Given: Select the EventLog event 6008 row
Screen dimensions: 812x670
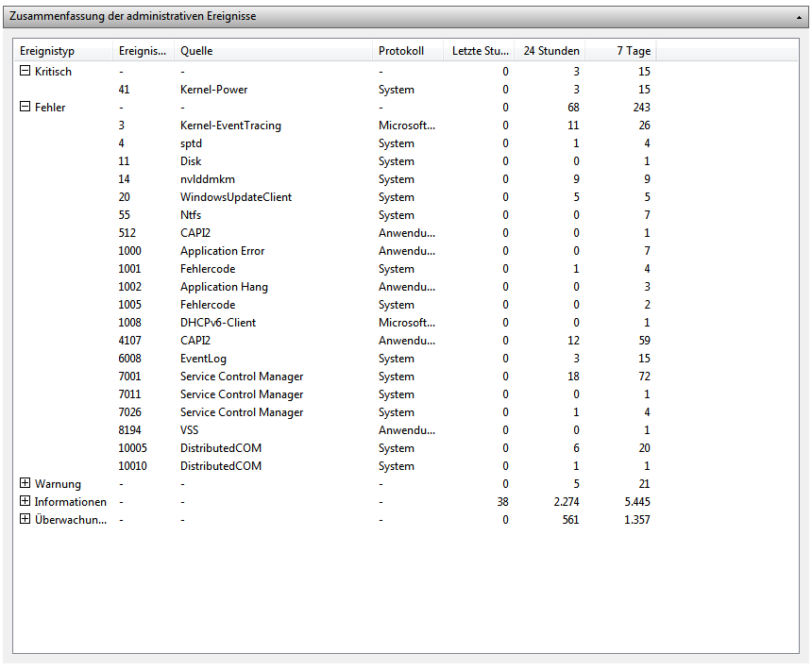Looking at the screenshot, I should [x=335, y=359].
